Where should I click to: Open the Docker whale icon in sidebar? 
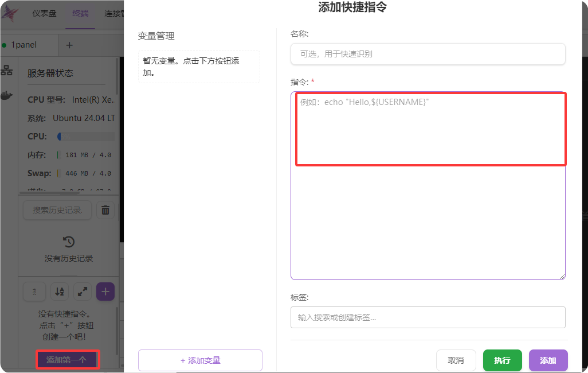tap(6, 96)
